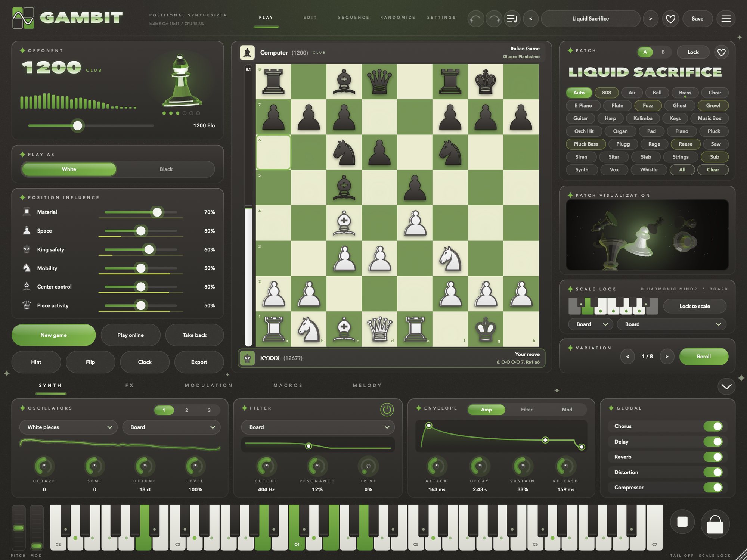
Task: Click KYXXX player avatar icon
Action: [x=247, y=358]
